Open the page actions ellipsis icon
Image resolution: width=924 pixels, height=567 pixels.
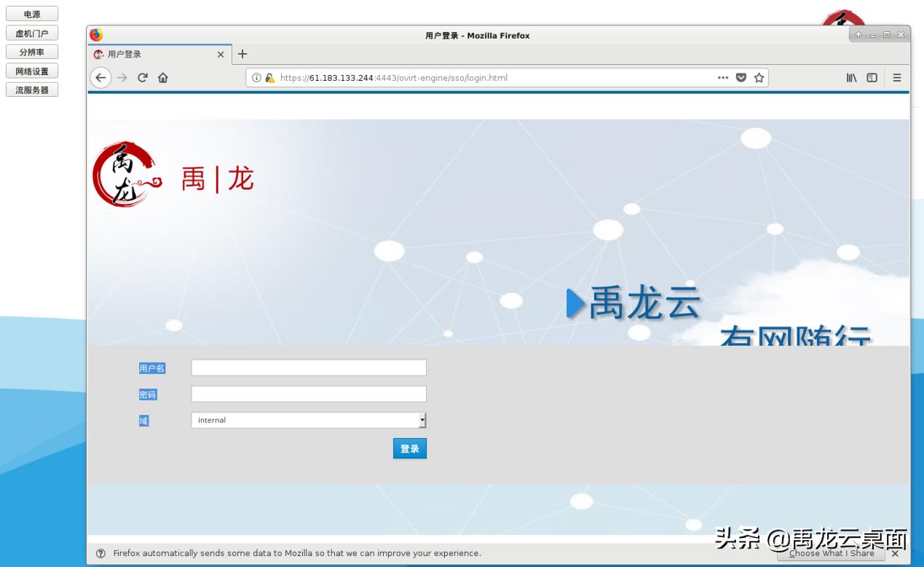click(x=723, y=78)
